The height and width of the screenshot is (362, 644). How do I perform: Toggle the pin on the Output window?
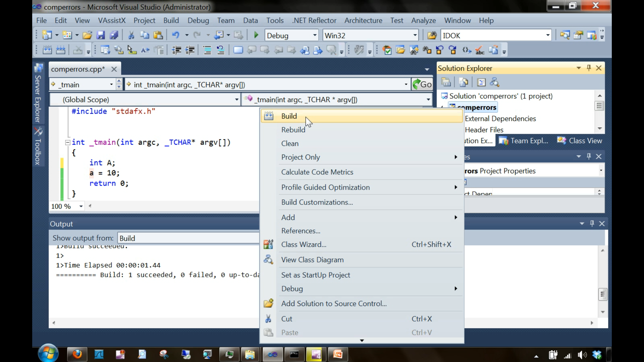592,224
